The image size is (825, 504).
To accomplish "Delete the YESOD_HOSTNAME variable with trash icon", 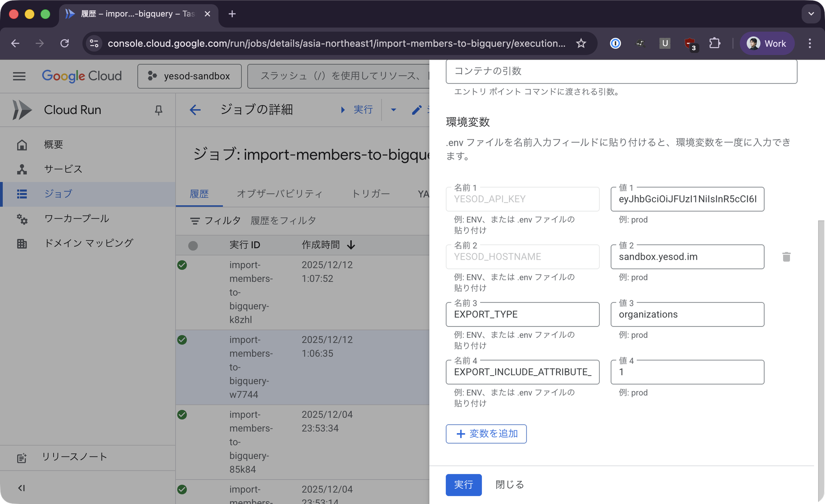I will point(786,257).
